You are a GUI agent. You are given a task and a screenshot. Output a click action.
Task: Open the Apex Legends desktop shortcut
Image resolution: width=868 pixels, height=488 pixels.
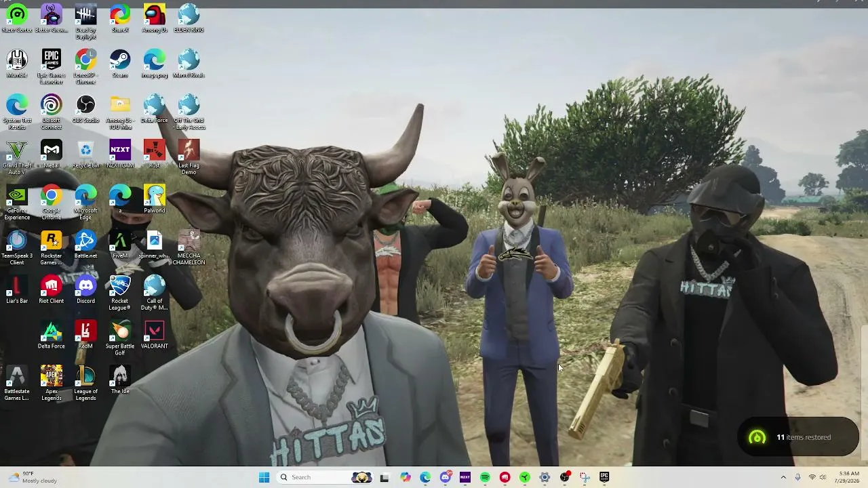(52, 384)
